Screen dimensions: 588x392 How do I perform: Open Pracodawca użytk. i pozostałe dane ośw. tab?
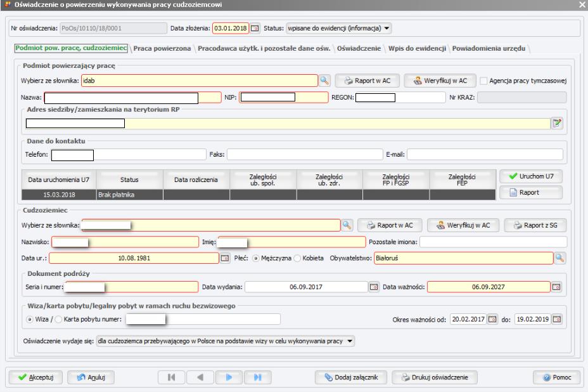pyautogui.click(x=264, y=48)
